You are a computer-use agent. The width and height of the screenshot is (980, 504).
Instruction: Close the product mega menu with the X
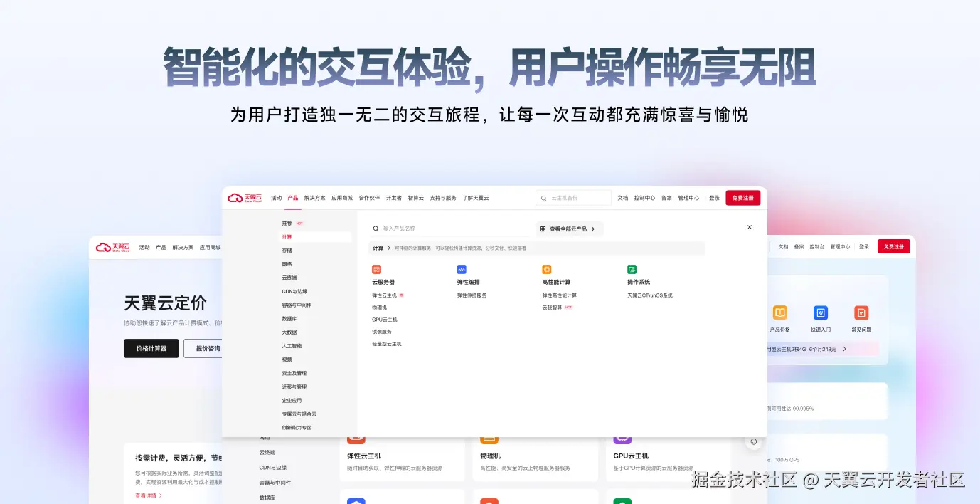750,227
